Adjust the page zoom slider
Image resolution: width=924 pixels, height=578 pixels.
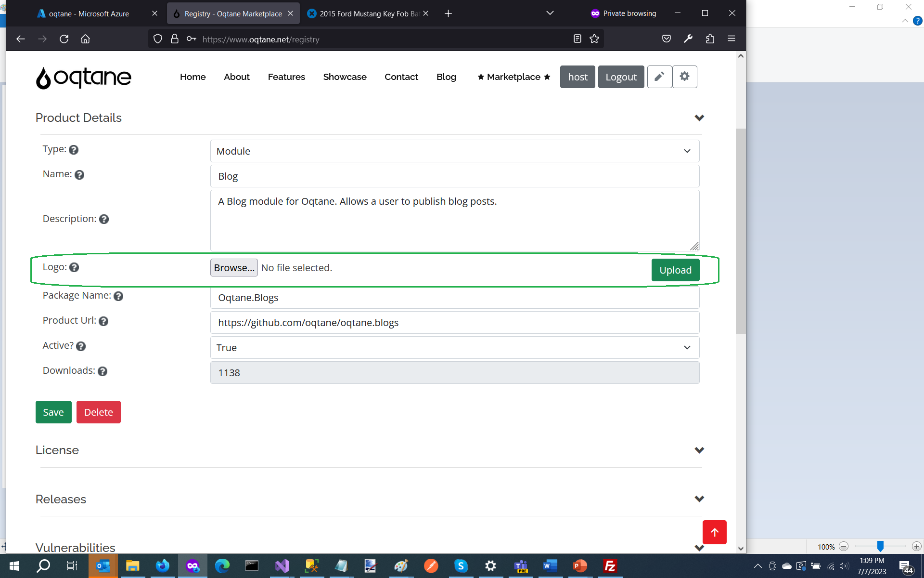881,546
